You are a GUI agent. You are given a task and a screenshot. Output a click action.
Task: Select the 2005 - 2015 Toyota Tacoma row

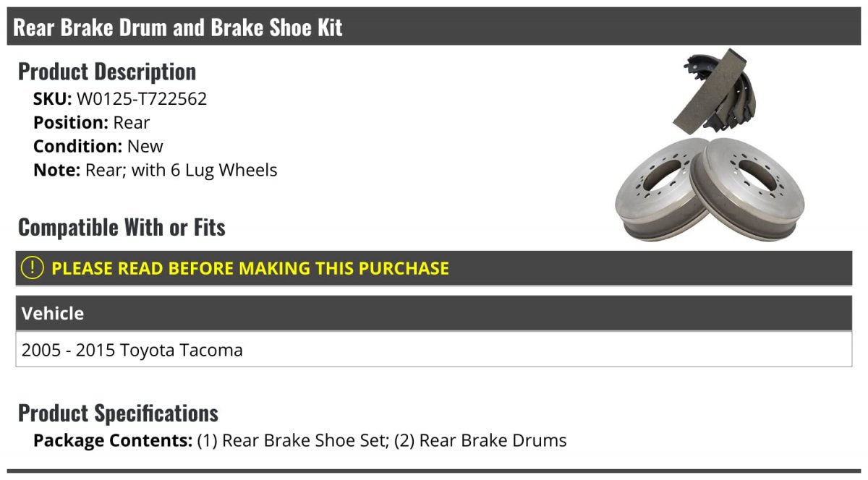(x=434, y=350)
